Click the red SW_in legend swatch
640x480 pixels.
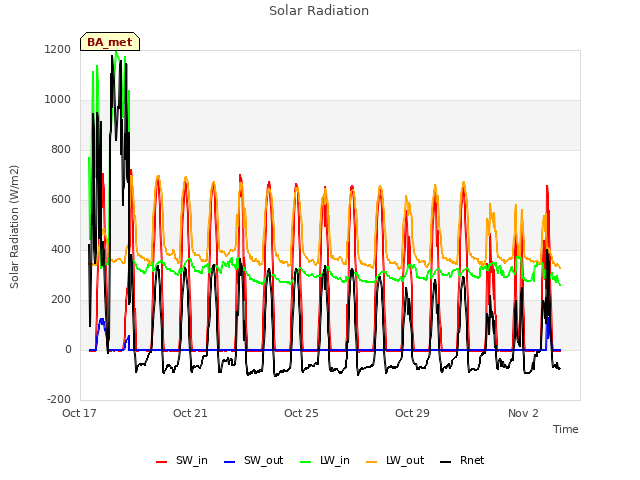162,462
